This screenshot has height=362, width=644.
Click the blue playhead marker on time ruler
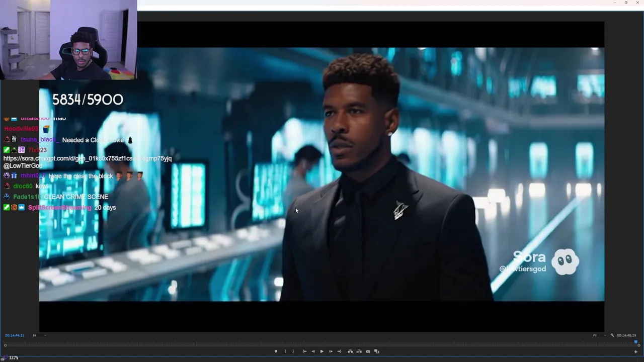635,342
